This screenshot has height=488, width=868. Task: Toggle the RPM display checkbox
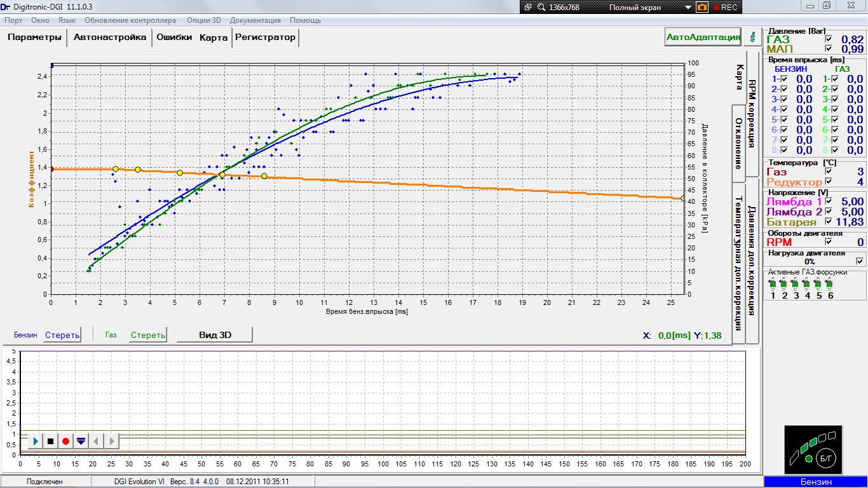click(x=828, y=242)
